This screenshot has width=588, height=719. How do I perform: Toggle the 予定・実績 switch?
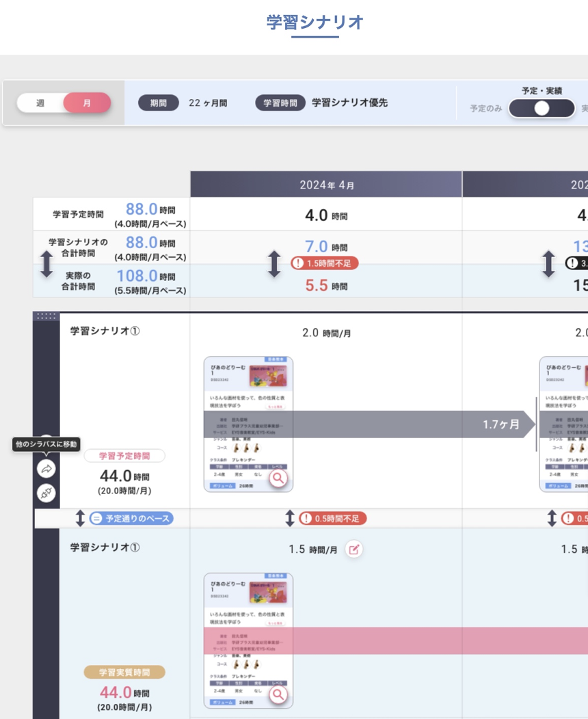(x=542, y=109)
